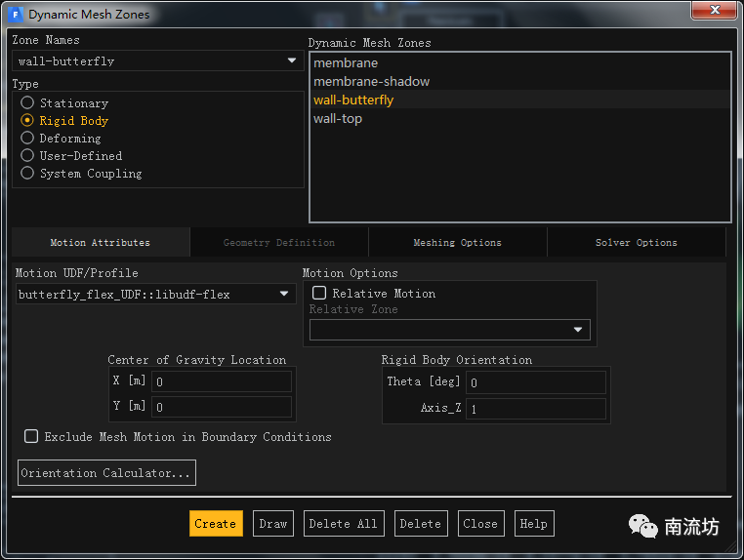Click the Theta [deg] input field

(535, 382)
